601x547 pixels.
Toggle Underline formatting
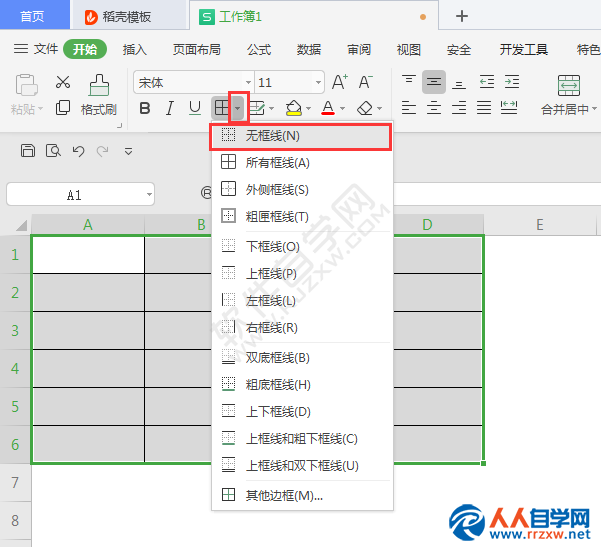(x=195, y=108)
